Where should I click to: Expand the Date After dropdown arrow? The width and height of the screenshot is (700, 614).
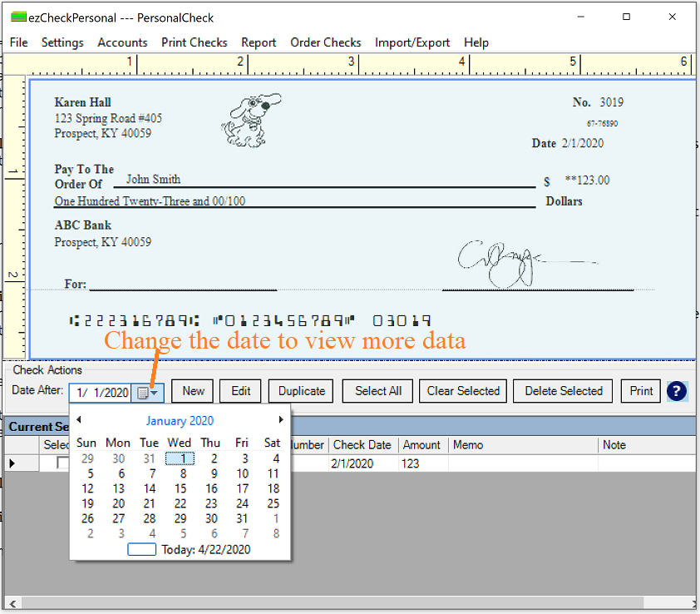click(x=157, y=392)
